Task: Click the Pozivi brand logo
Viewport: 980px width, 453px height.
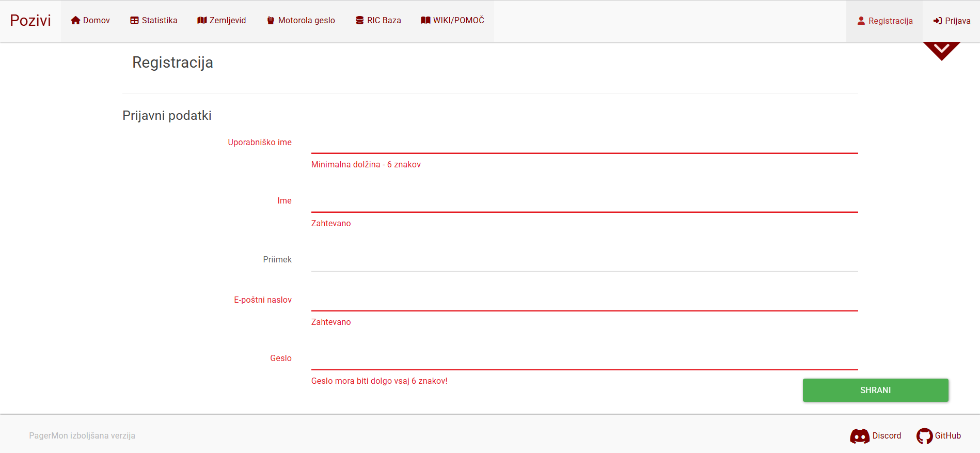Action: click(x=30, y=20)
